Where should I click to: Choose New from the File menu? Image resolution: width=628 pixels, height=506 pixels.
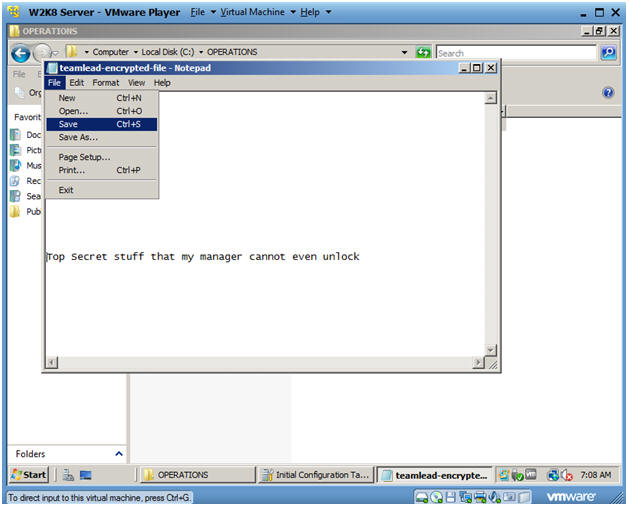[x=101, y=98]
